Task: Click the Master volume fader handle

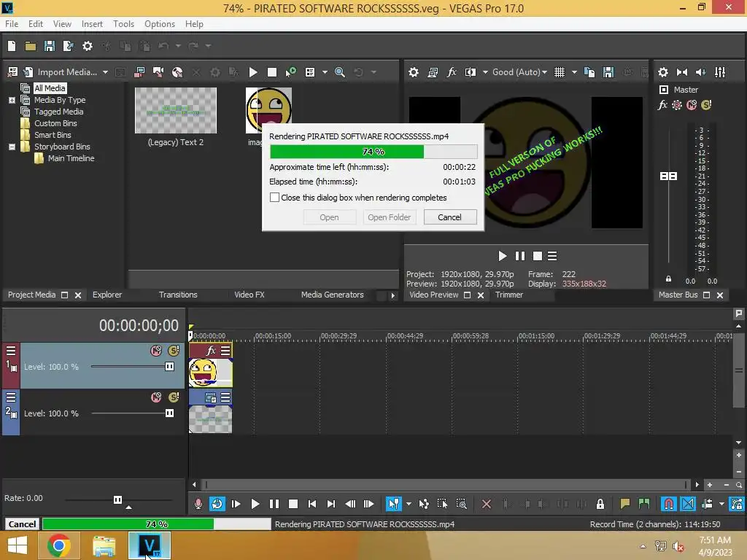Action: click(x=668, y=176)
